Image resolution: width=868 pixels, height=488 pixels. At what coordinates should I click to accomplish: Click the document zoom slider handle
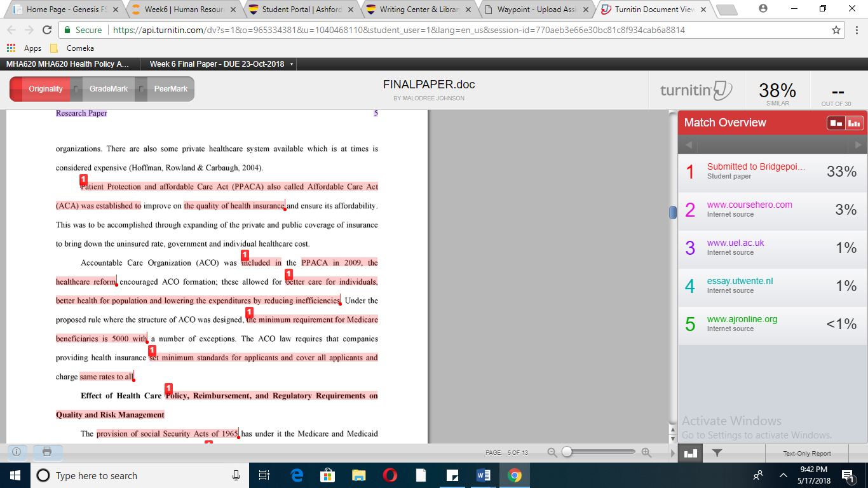[x=567, y=452]
